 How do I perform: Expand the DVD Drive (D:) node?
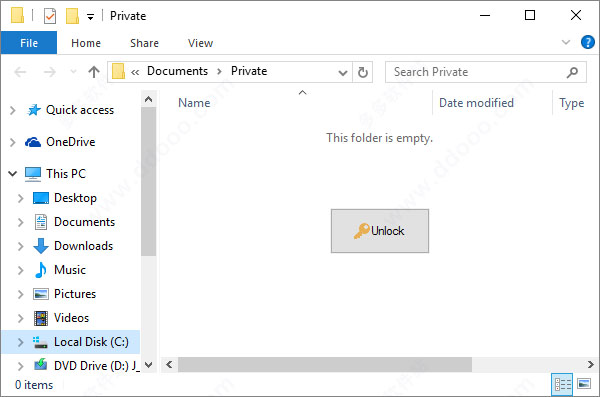(x=21, y=366)
